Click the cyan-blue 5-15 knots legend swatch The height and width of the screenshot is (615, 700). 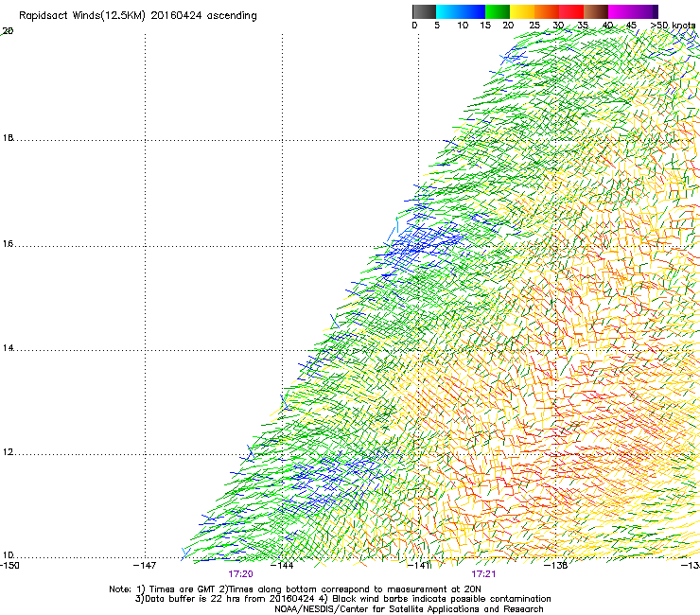click(461, 11)
